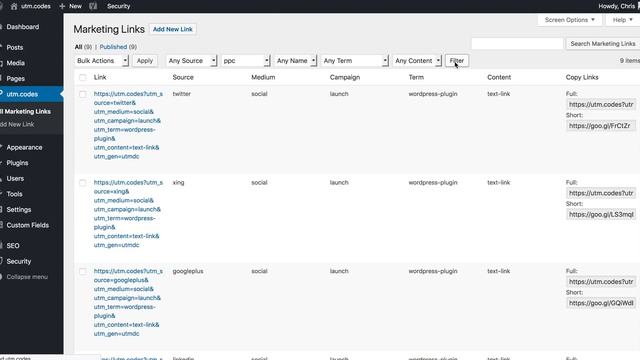This screenshot has height=360, width=640.
Task: Show Published links filter
Action: (x=113, y=47)
